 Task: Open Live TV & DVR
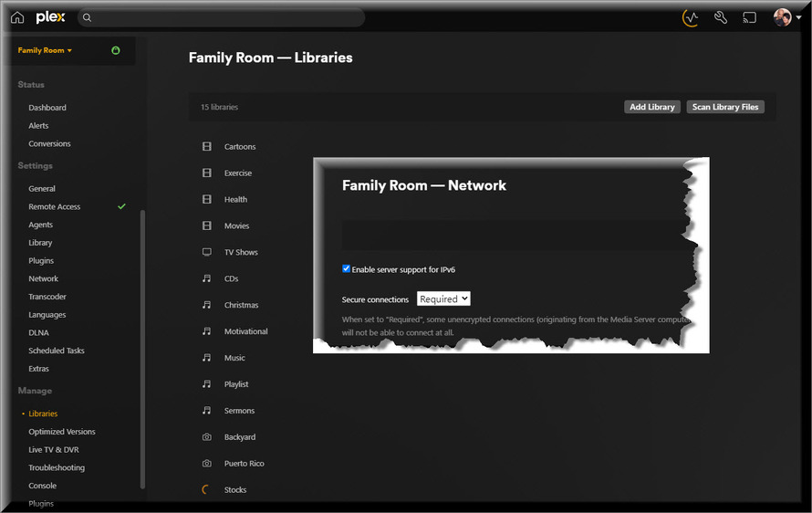coord(53,450)
